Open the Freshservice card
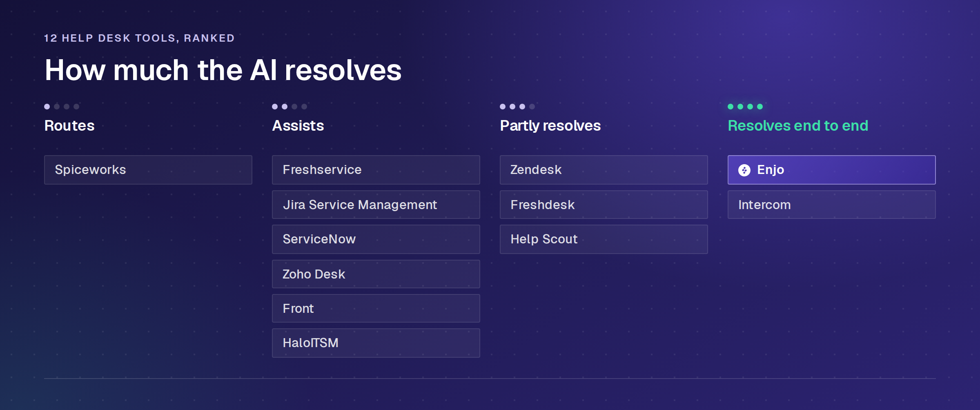980x410 pixels. 376,170
